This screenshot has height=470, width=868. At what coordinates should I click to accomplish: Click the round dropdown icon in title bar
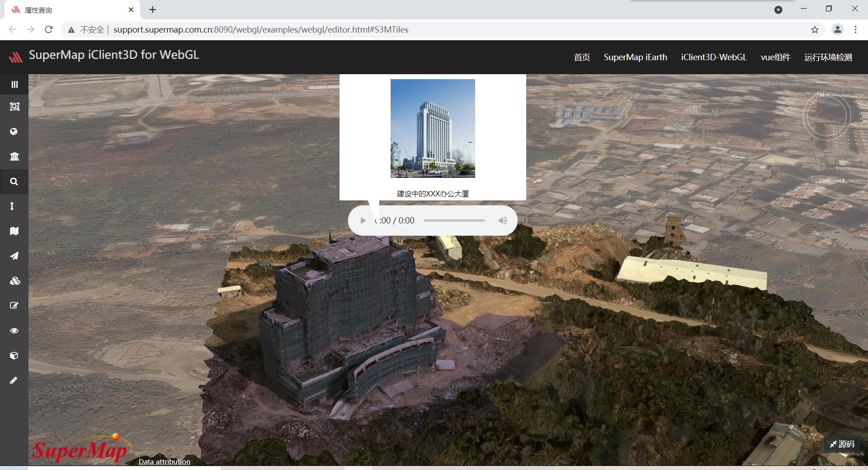click(x=778, y=9)
